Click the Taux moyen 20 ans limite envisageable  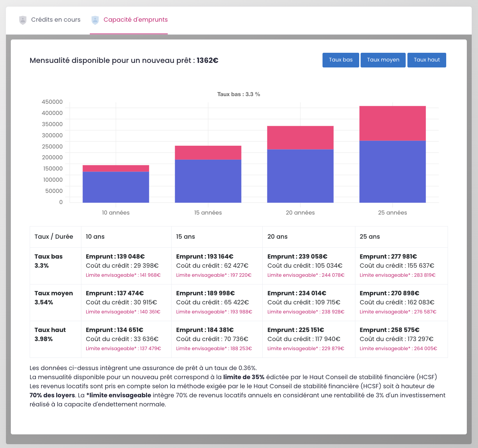[306, 312]
